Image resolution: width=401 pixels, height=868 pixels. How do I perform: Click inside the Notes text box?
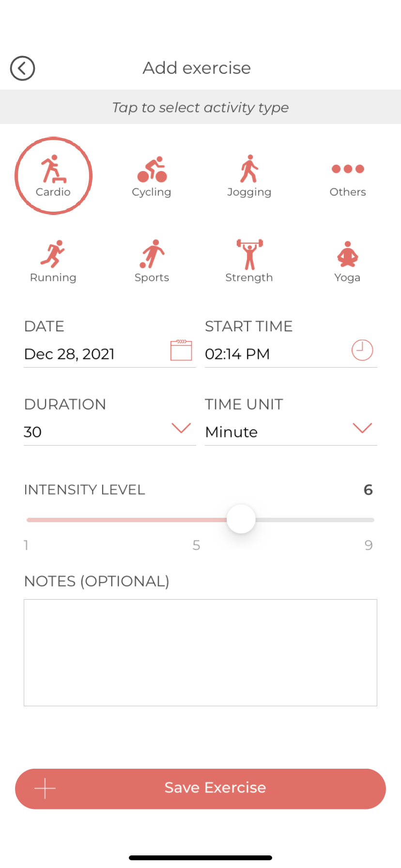point(200,652)
